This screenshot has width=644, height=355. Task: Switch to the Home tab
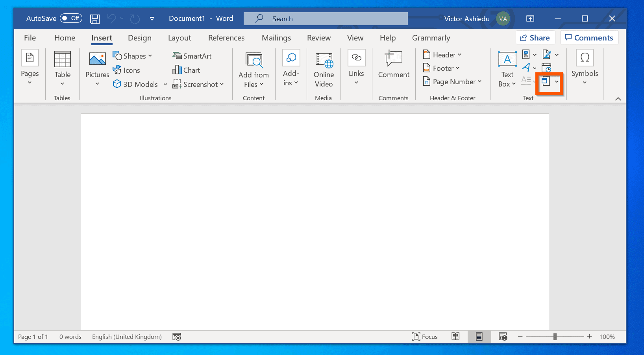coord(65,38)
